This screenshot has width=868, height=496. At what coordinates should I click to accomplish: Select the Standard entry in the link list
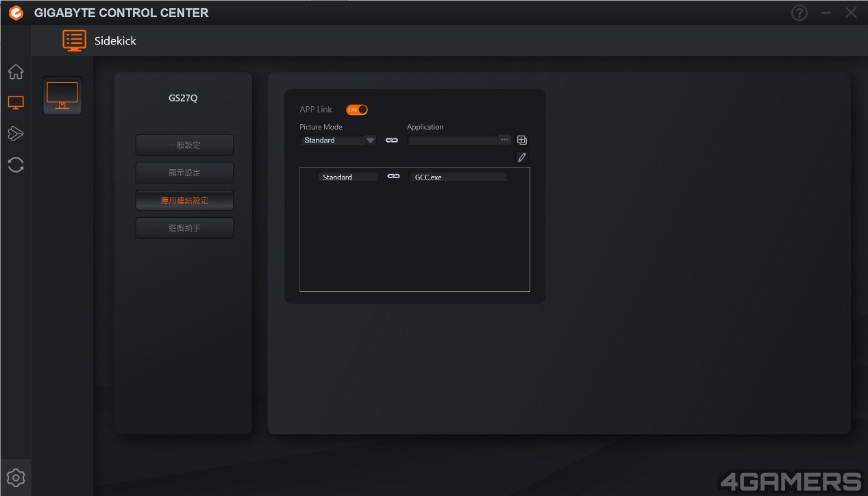pyautogui.click(x=347, y=177)
